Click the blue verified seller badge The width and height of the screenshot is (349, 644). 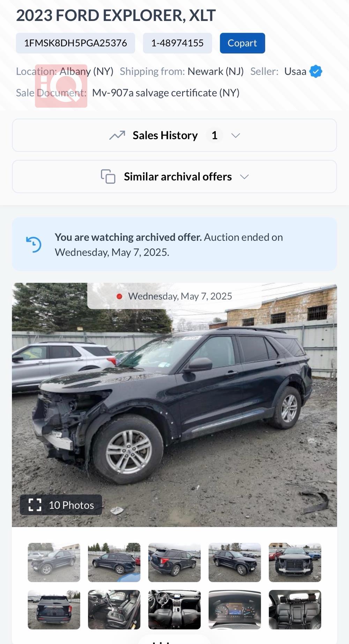[x=316, y=71]
